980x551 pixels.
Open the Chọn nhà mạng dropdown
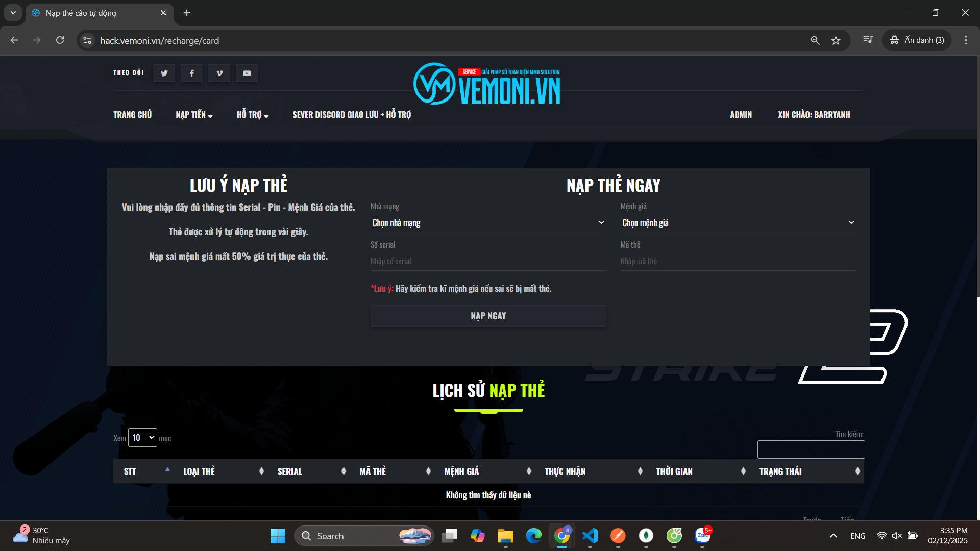point(487,223)
